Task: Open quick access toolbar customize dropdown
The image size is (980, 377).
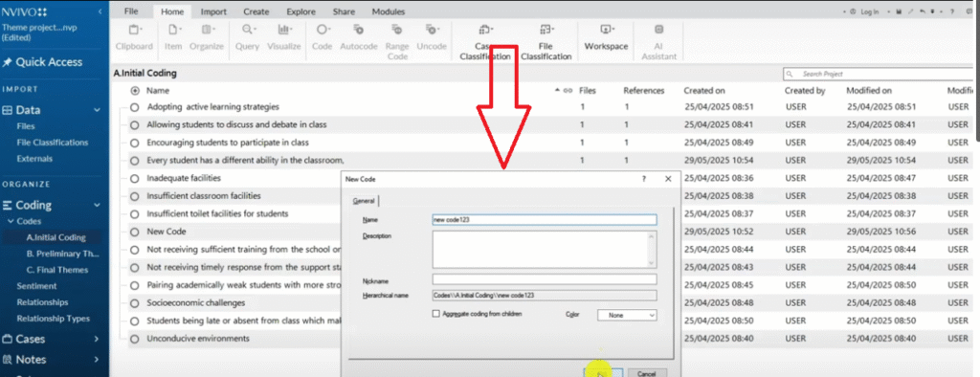Action: 932,11
